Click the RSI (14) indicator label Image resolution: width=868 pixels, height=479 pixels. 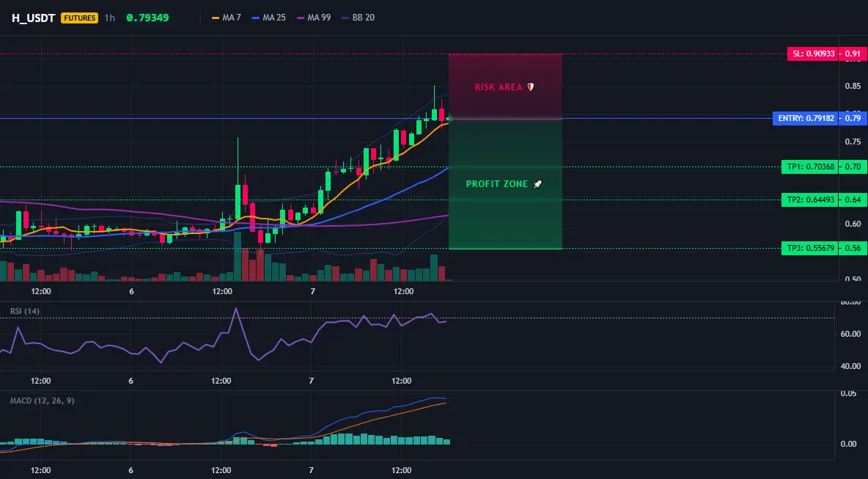click(x=25, y=311)
